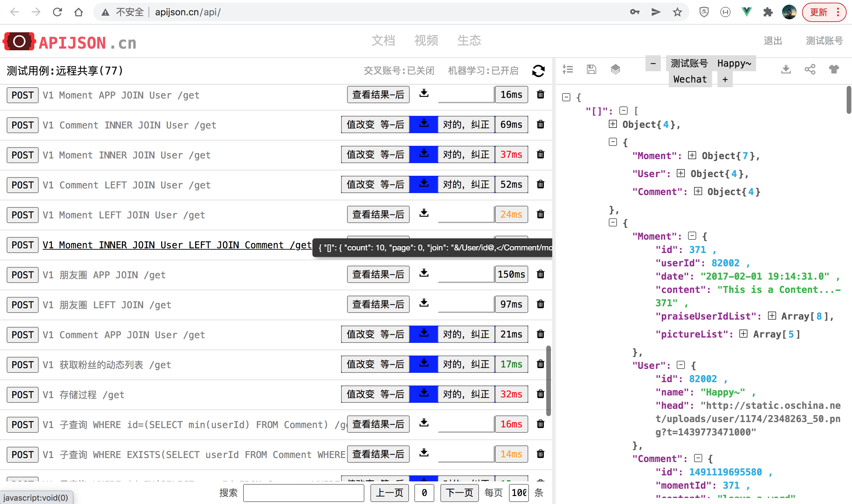This screenshot has height=504, width=852.
Task: Click the share icon in the right panel toolbar
Action: (810, 69)
